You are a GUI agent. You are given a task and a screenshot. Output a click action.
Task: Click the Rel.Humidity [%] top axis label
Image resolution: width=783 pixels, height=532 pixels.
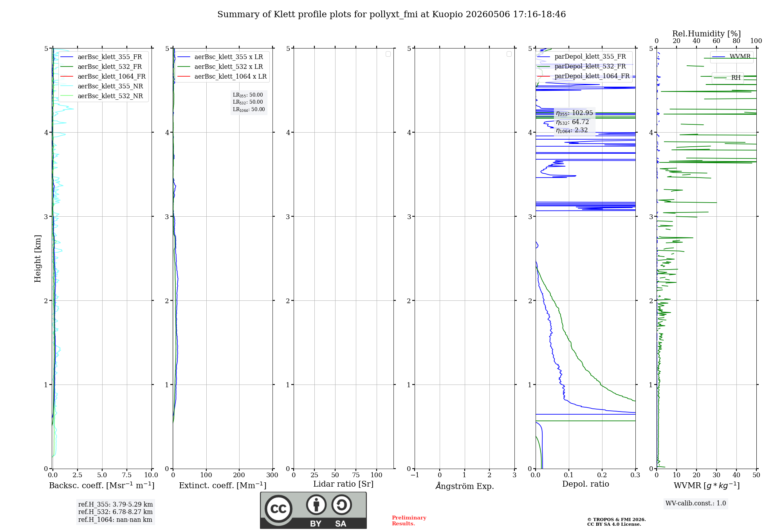coord(707,34)
